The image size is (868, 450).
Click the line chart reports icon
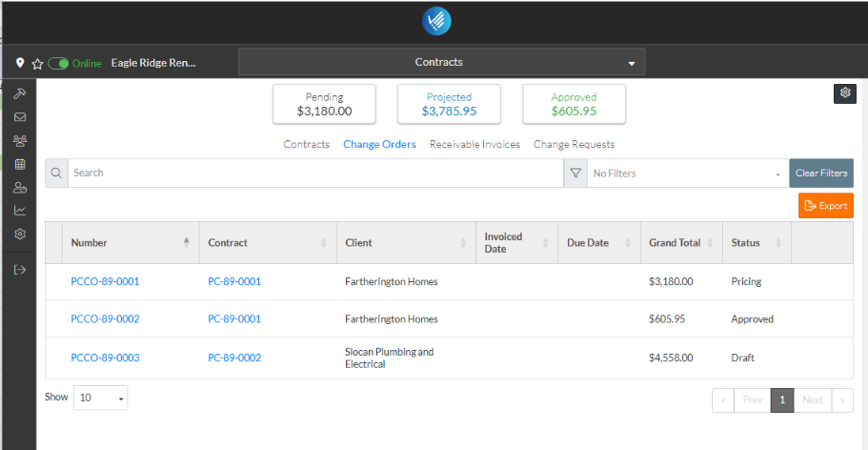tap(19, 211)
